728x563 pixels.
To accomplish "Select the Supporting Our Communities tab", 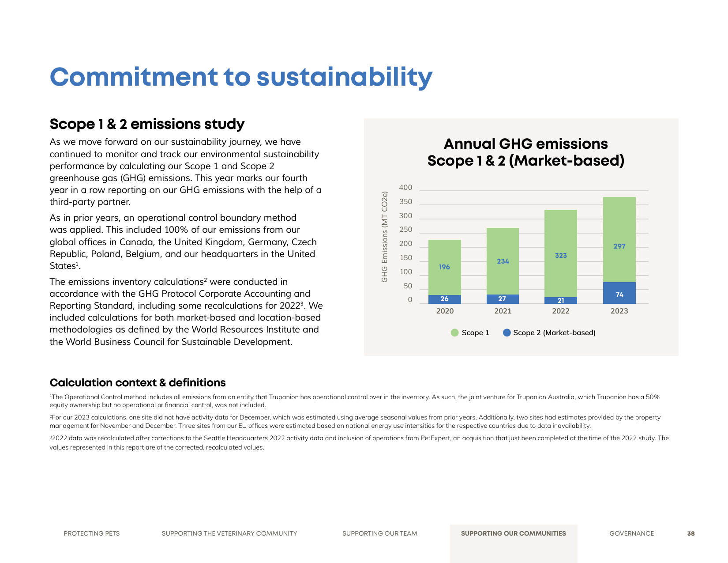I will 514,533.
